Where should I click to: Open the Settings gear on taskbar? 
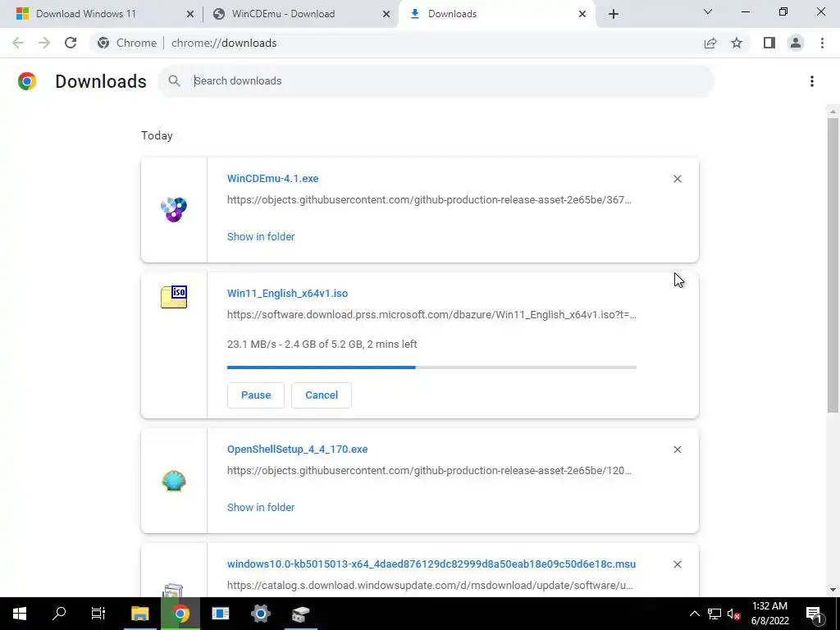pos(260,614)
